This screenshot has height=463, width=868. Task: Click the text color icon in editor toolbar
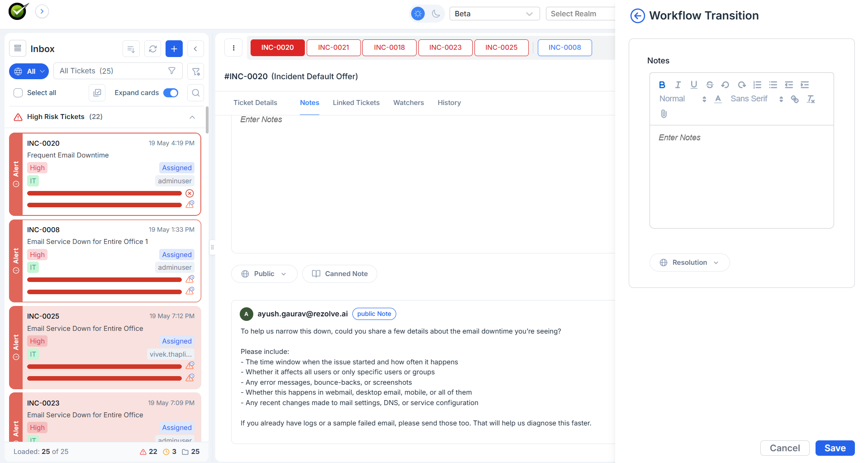coord(718,99)
